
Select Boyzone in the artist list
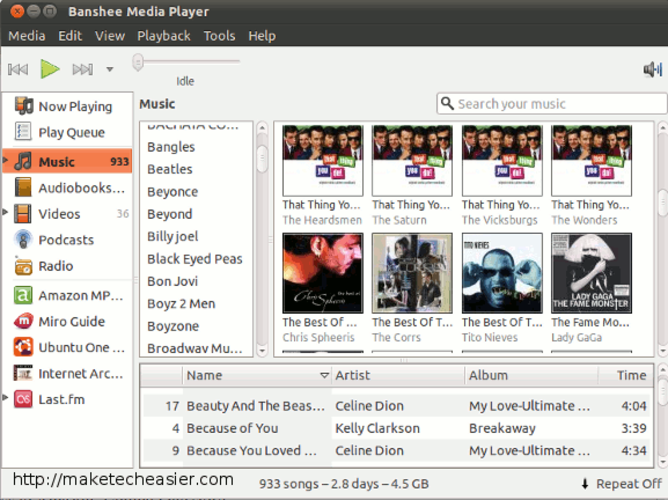(x=173, y=326)
